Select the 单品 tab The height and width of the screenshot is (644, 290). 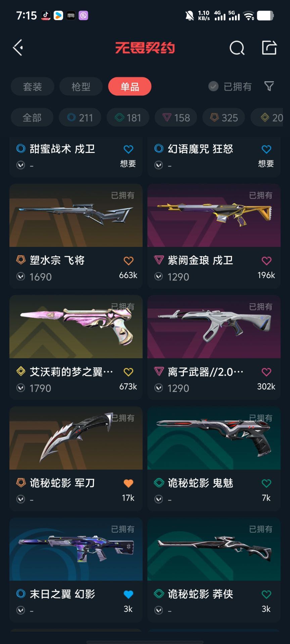click(x=130, y=87)
